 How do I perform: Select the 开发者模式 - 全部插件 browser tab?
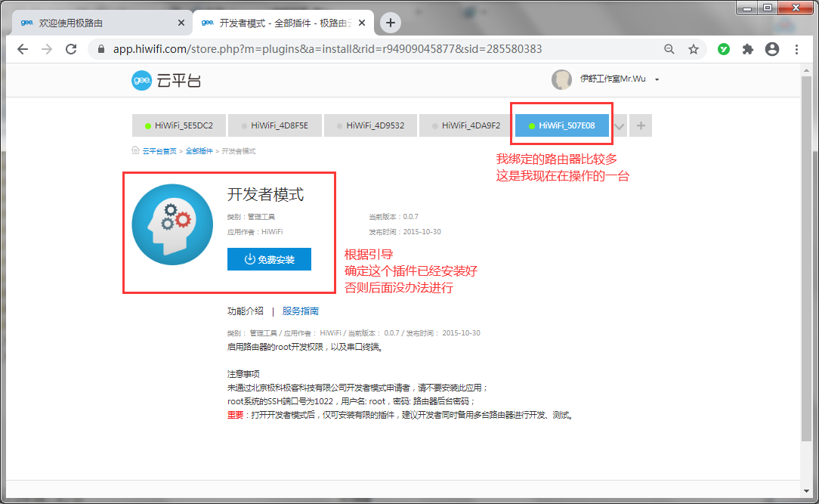(282, 23)
